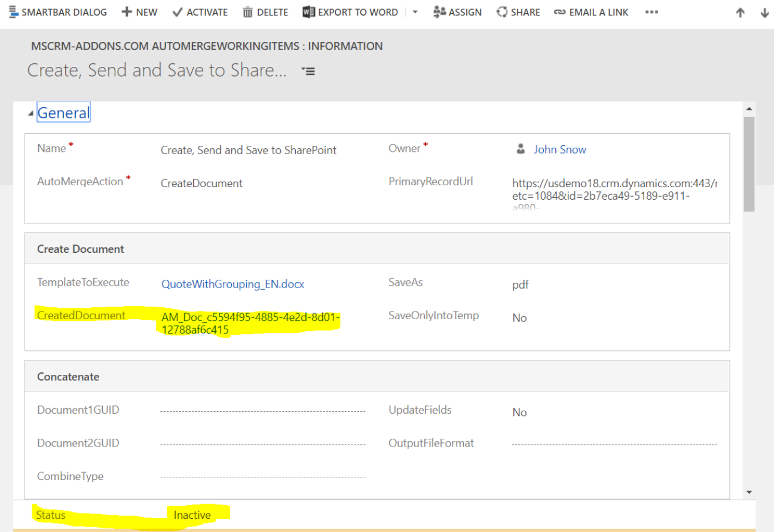Click the AutoMergeAction value CreateDocument
Screen dimensions: 774x532
tap(201, 184)
